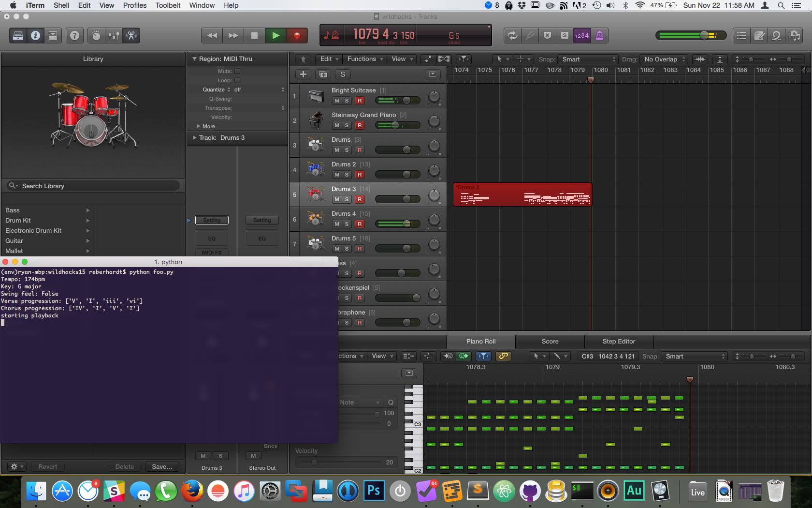
Task: Open the Quantize value dropdown
Action: point(260,90)
